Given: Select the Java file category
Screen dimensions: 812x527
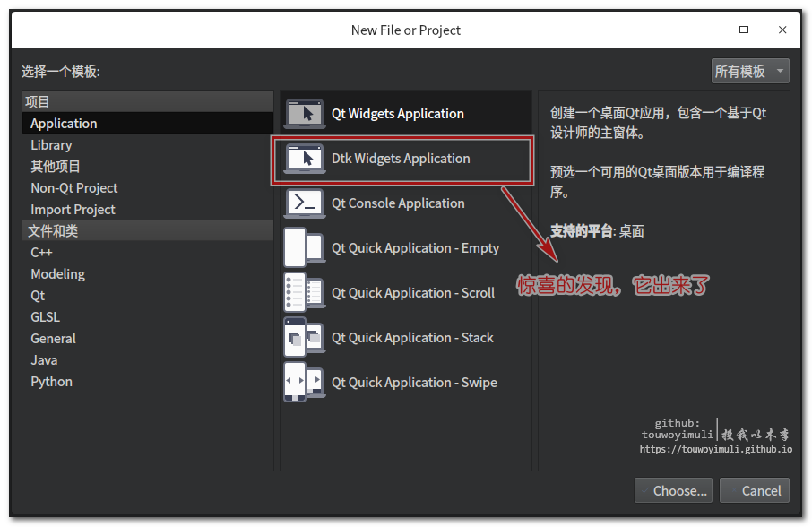Looking at the screenshot, I should (148, 359).
